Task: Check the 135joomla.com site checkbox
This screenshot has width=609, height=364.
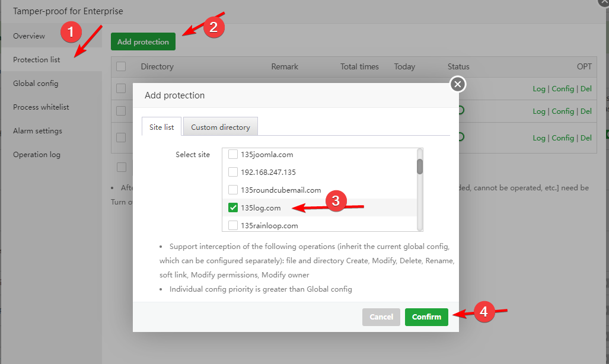Action: pos(233,155)
